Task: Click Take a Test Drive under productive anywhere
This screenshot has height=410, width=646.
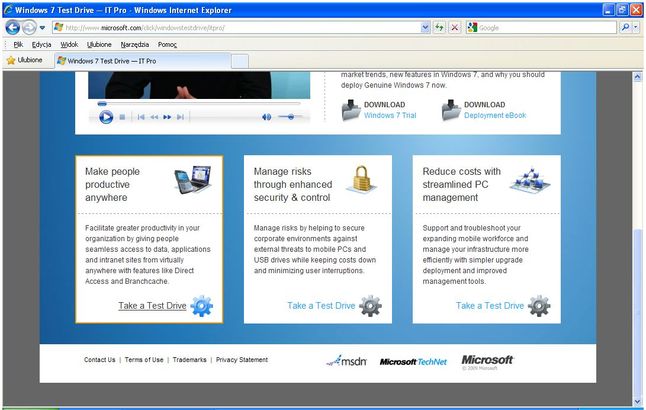Action: [x=152, y=306]
